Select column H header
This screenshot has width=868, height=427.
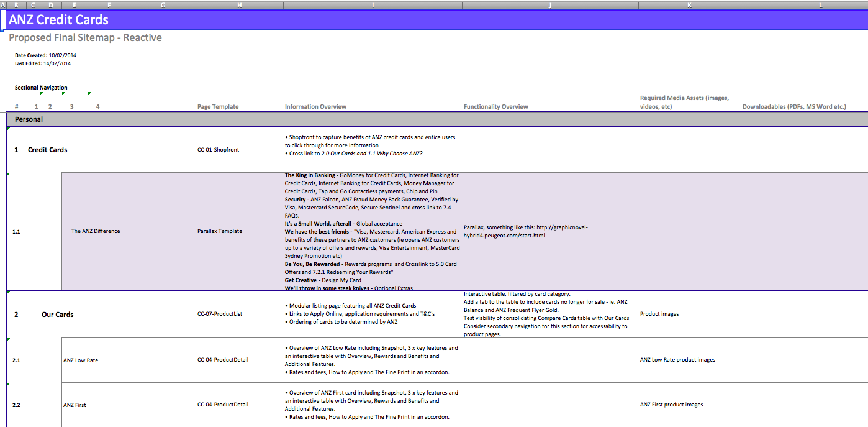pyautogui.click(x=240, y=5)
